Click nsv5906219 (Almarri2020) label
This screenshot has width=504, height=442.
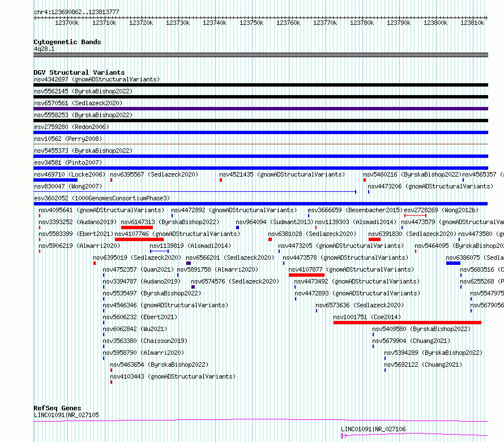(79, 246)
